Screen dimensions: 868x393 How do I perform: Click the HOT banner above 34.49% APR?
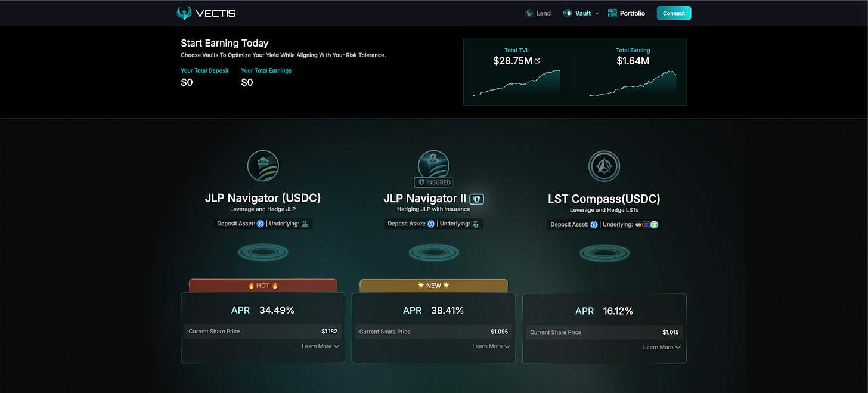263,286
